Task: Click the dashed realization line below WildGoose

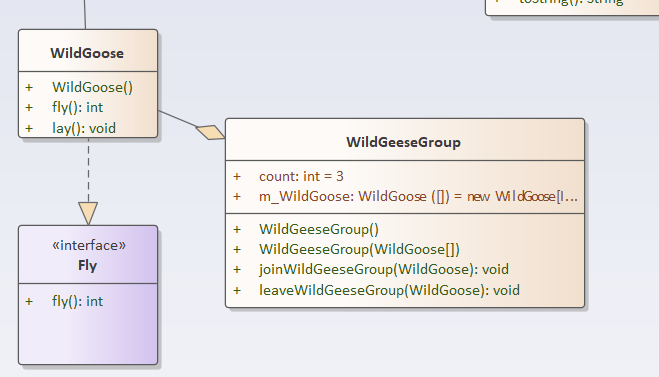Action: [x=88, y=170]
